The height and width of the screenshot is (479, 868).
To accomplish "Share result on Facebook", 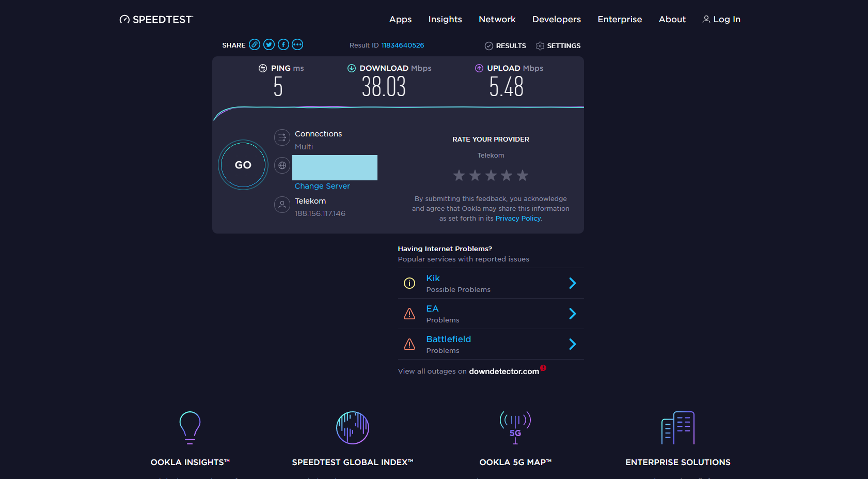I will 283,44.
